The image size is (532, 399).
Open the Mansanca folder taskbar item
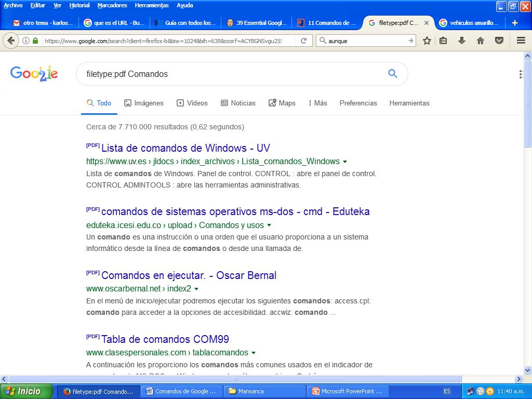pos(264,391)
